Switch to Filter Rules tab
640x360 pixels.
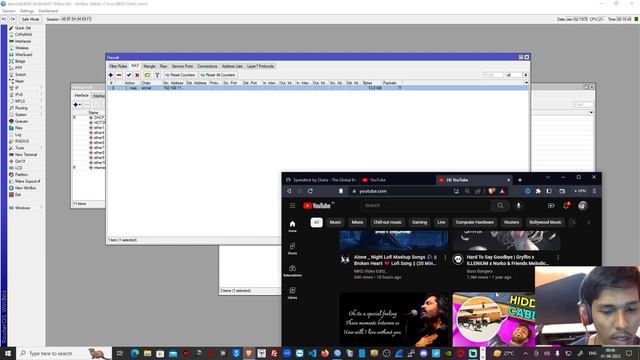tap(118, 66)
